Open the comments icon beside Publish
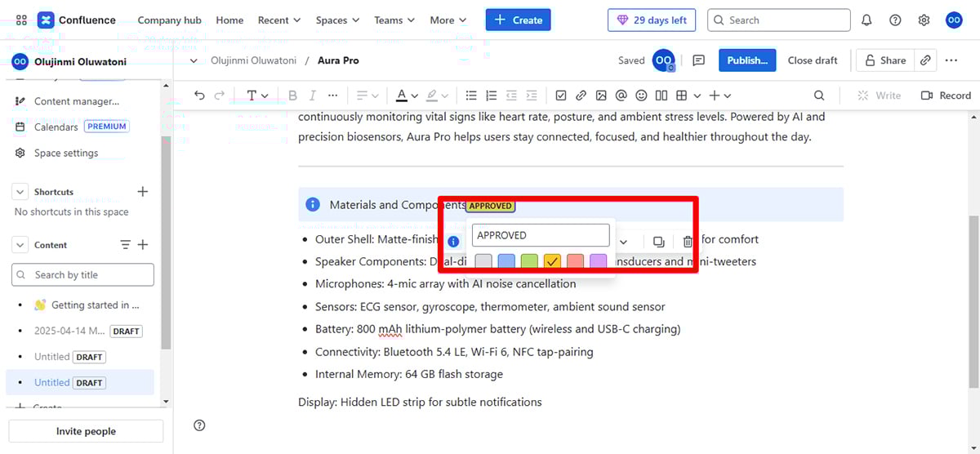Image resolution: width=980 pixels, height=454 pixels. pyautogui.click(x=698, y=60)
